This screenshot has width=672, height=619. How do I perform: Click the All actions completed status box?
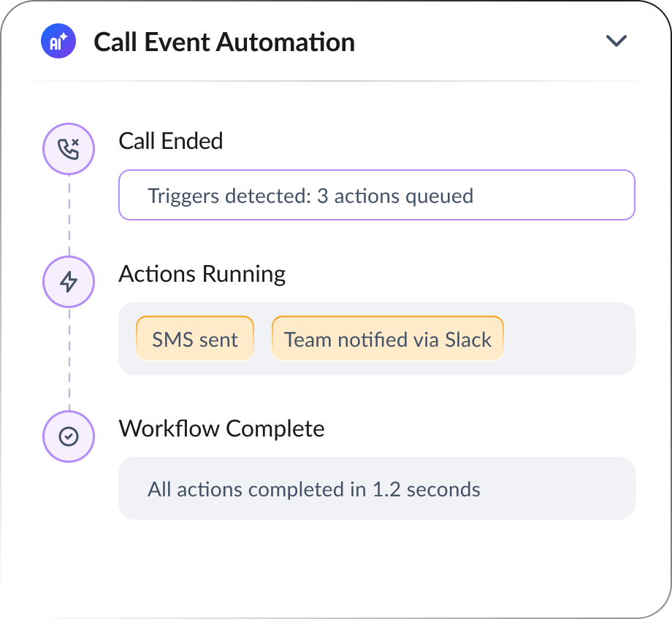[x=377, y=488]
